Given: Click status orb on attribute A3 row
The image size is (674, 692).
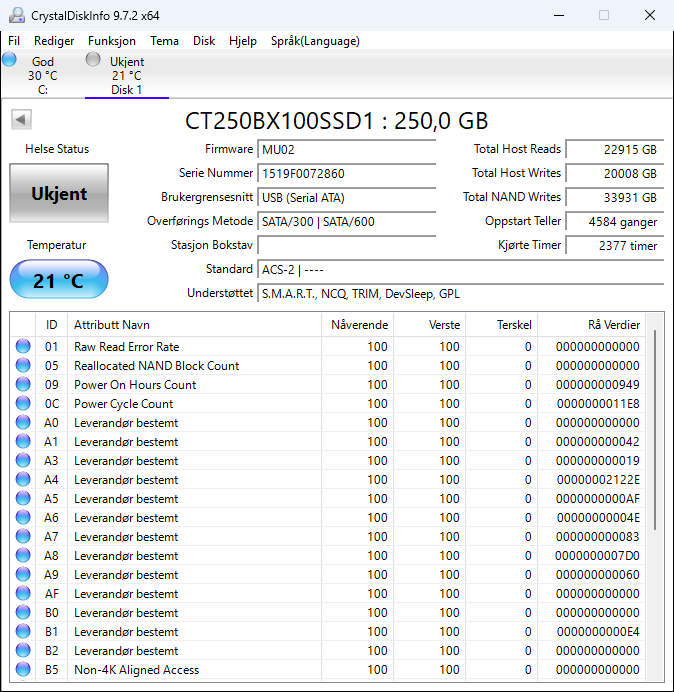Looking at the screenshot, I should pyautogui.click(x=23, y=460).
